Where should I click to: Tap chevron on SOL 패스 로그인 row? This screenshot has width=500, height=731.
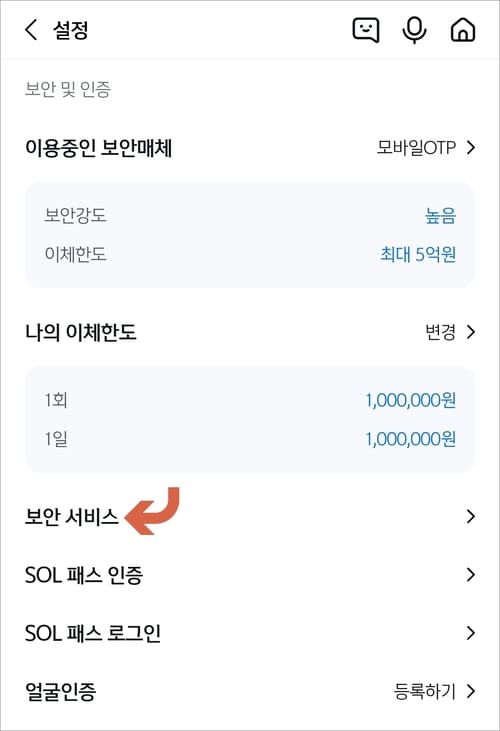click(x=471, y=633)
